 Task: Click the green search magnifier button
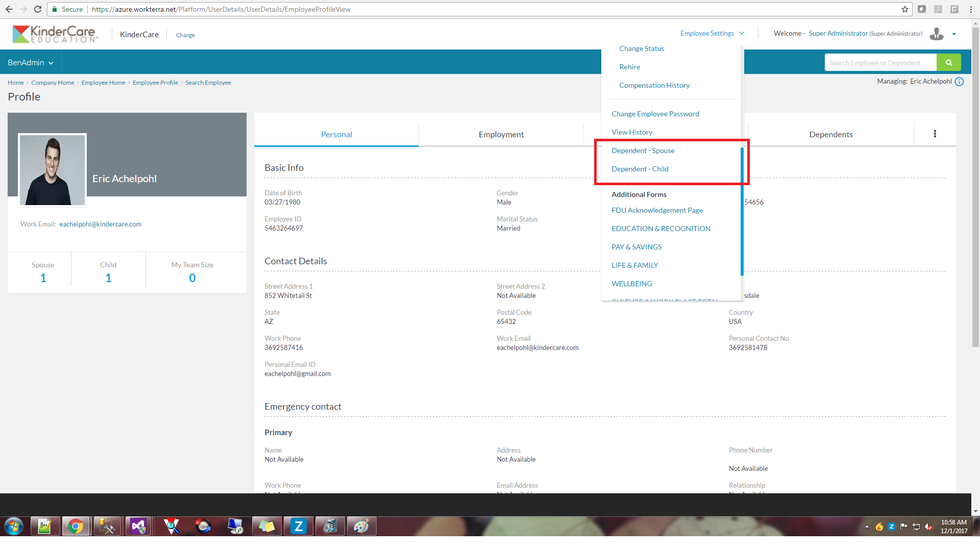pyautogui.click(x=948, y=63)
